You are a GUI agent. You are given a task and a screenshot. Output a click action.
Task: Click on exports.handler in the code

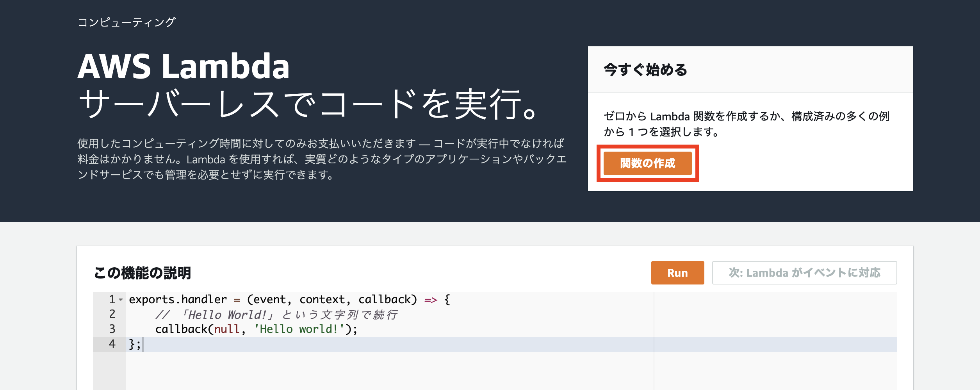[x=178, y=299]
